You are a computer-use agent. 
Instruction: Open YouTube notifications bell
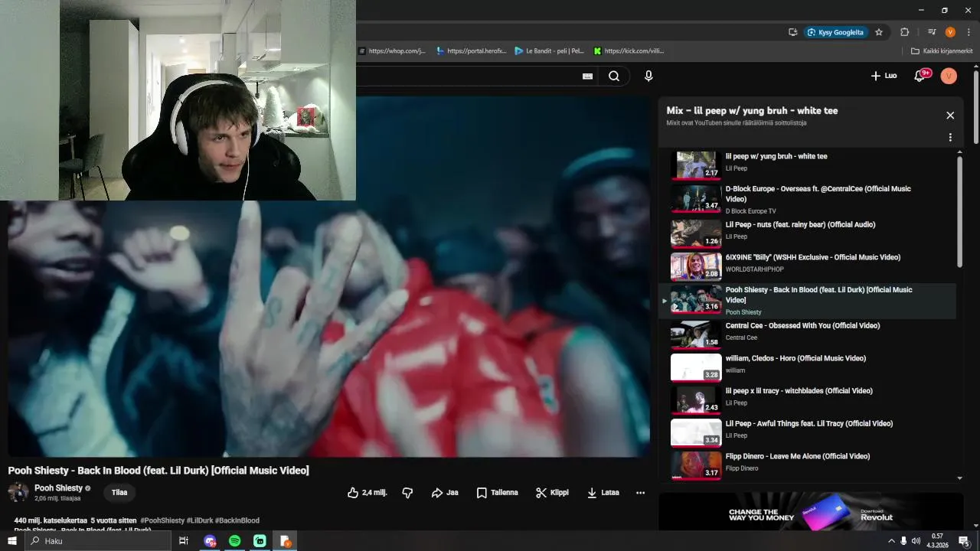[921, 76]
